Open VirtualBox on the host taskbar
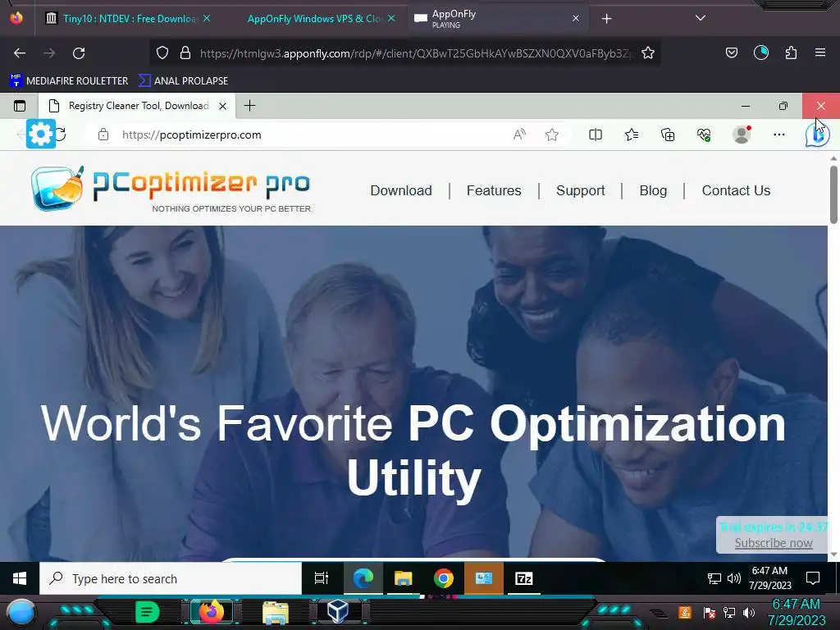This screenshot has width=840, height=630. (338, 611)
